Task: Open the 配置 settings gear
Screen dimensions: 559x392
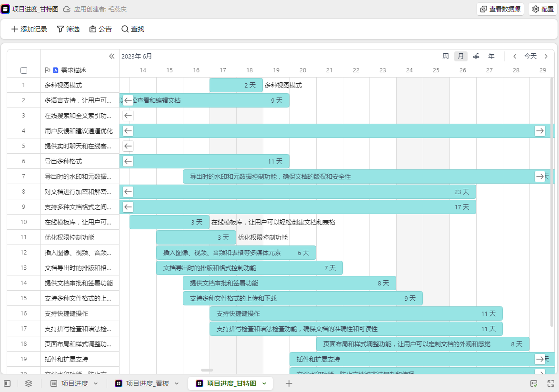Action: [542, 9]
